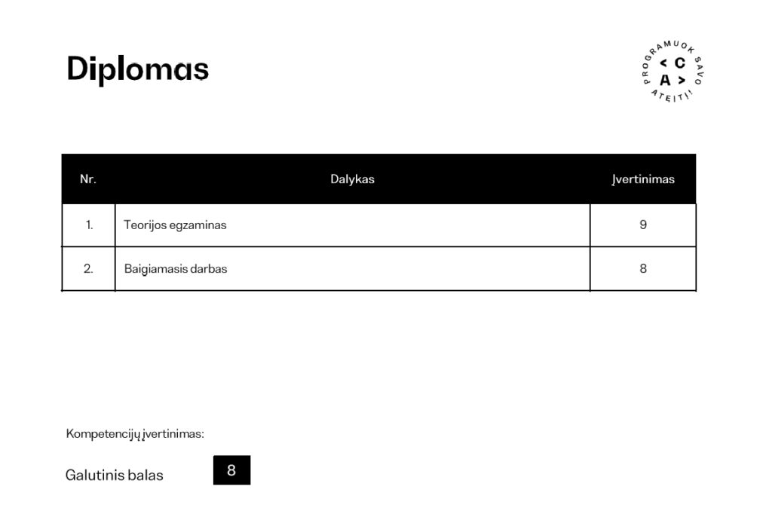Click the right angle bracket in the logo
Screen dimensions: 772x532
click(681, 80)
